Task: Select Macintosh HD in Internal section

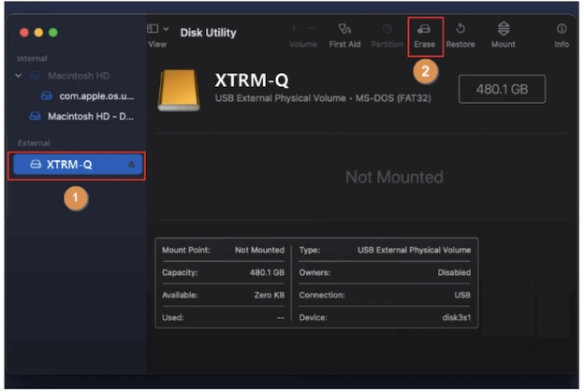Action: (x=79, y=76)
